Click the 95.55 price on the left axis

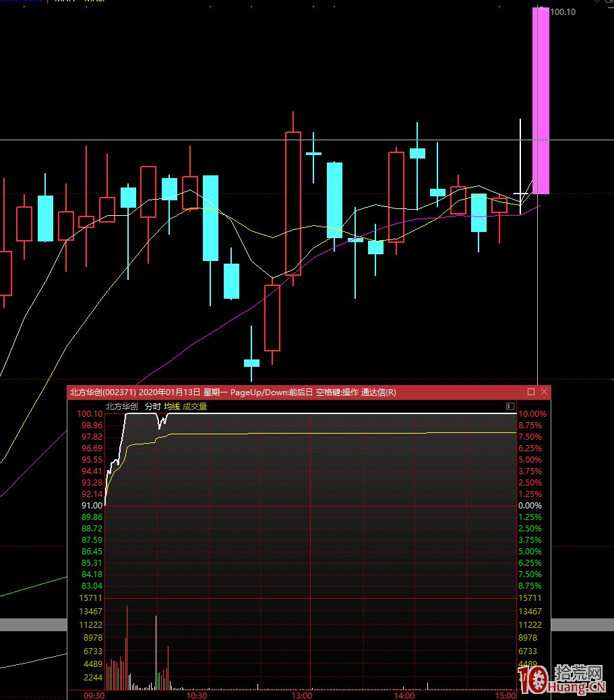[92, 460]
